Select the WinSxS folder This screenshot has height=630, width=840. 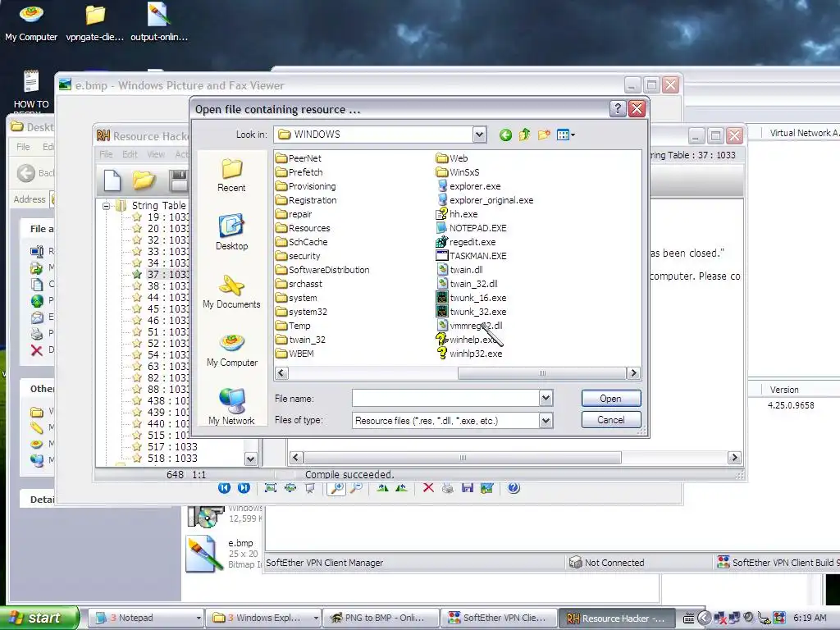click(x=458, y=172)
